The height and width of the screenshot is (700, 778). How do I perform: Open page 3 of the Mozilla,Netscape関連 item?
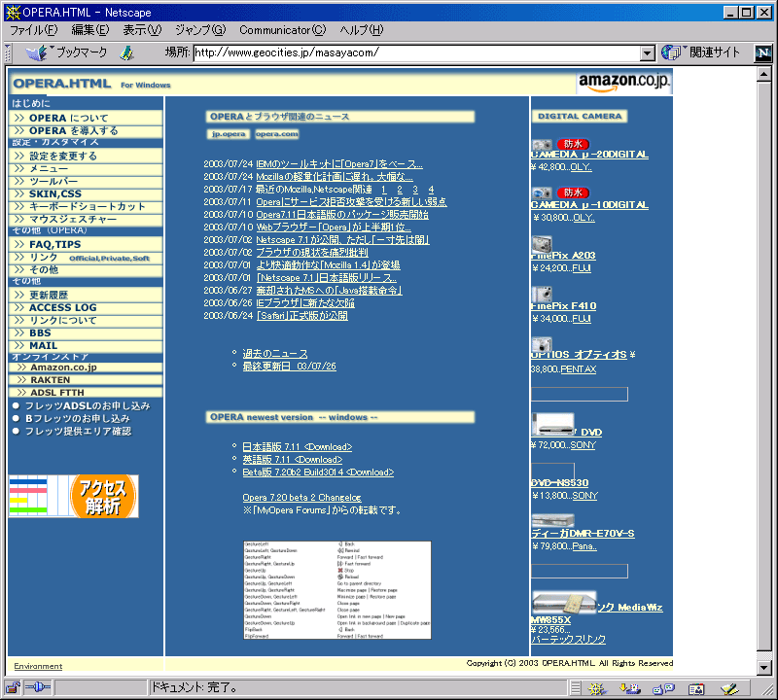point(415,190)
